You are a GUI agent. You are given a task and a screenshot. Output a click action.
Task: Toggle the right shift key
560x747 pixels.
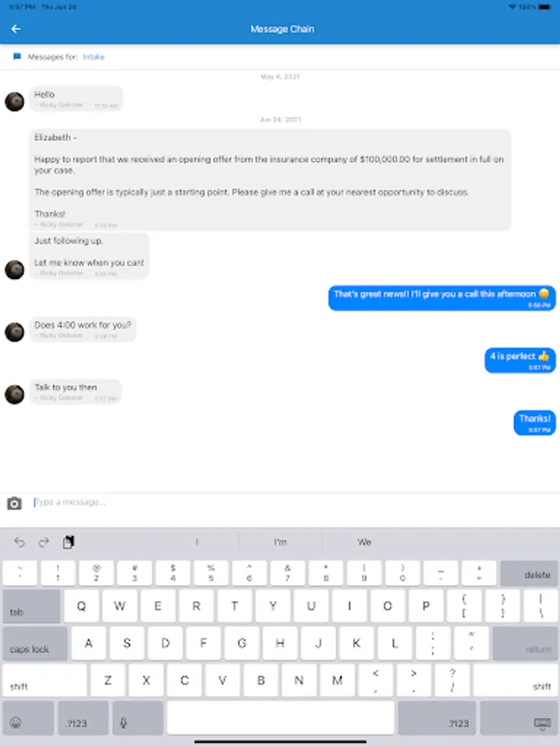coord(515,681)
